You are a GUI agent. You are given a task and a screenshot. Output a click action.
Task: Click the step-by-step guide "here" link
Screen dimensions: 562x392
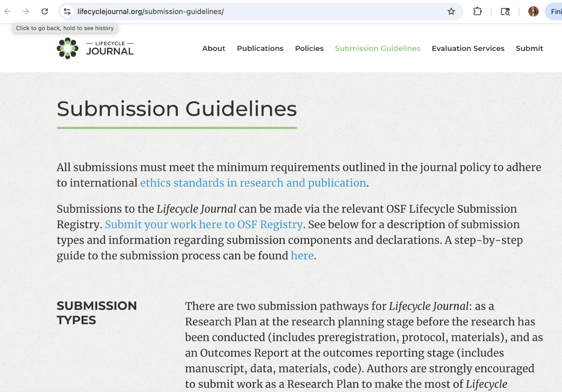[x=302, y=256]
